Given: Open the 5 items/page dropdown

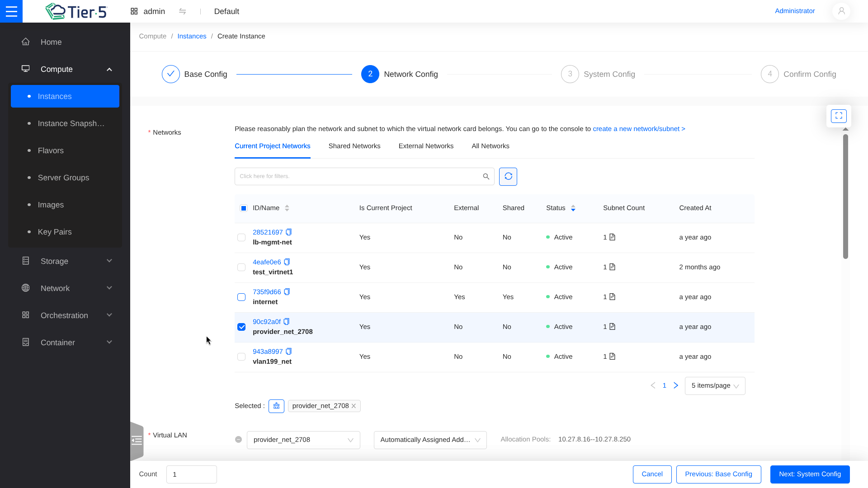Looking at the screenshot, I should point(715,386).
